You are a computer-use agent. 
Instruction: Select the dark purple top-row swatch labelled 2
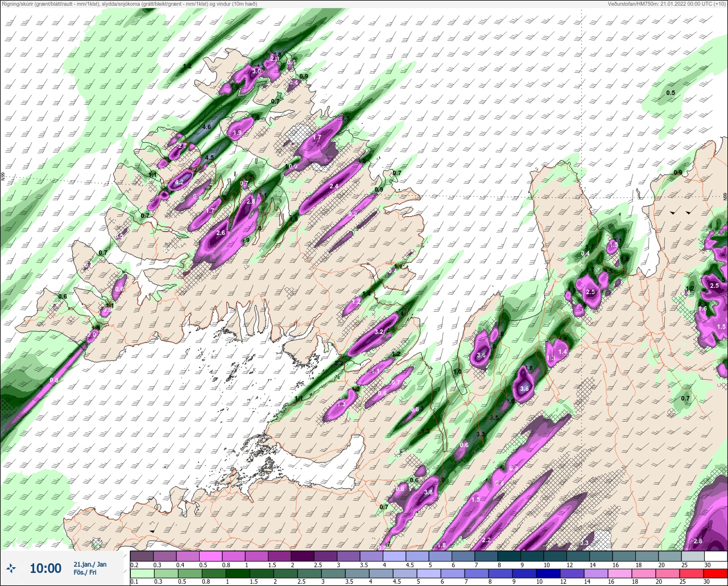tap(303, 556)
